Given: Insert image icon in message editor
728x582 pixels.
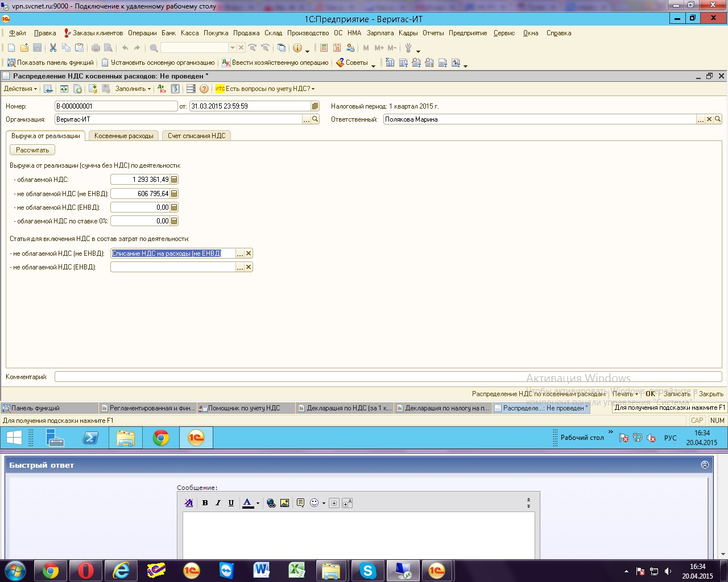Looking at the screenshot, I should pyautogui.click(x=284, y=503).
